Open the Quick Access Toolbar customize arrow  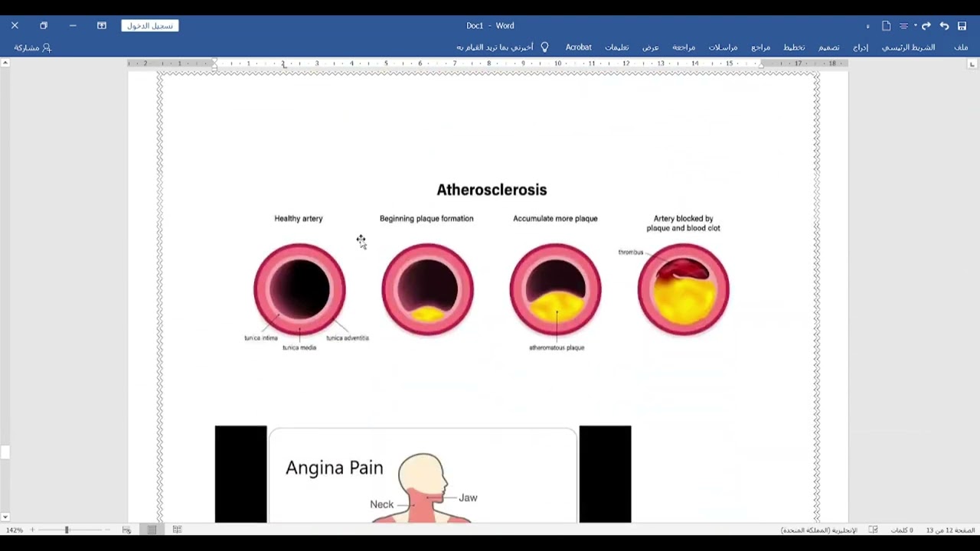point(867,27)
